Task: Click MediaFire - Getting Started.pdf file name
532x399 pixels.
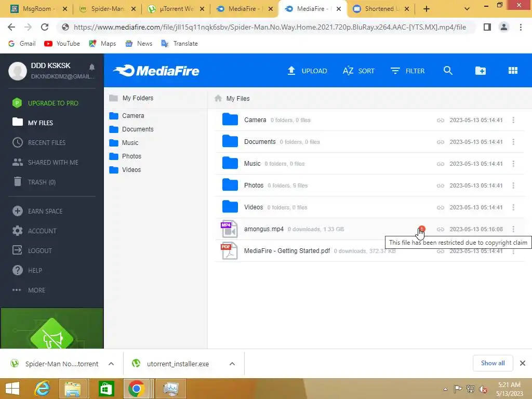Action: click(x=287, y=251)
